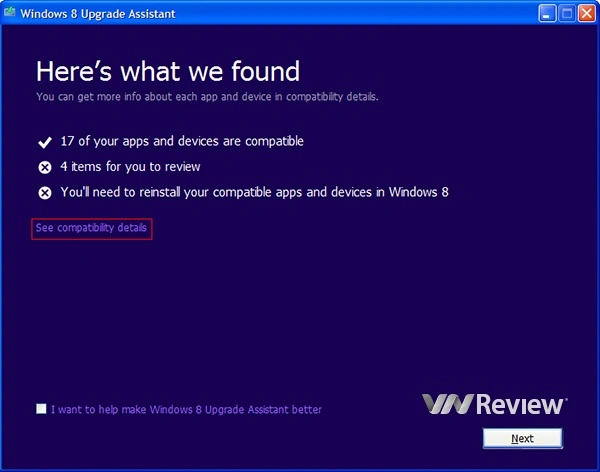Click the subtitle about compatibility details info
The height and width of the screenshot is (472, 600).
pos(207,97)
